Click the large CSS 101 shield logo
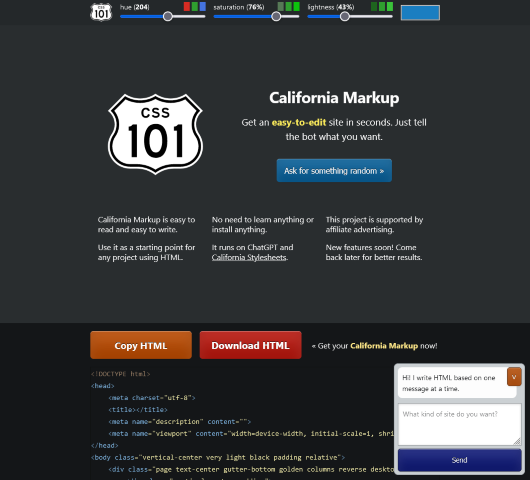The height and width of the screenshot is (480, 530). (155, 134)
